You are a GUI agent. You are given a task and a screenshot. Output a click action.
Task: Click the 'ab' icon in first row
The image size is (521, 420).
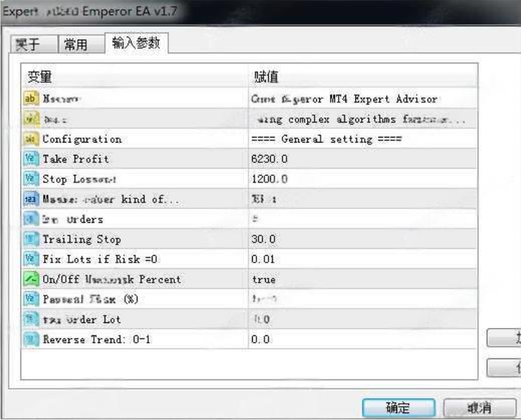point(31,98)
